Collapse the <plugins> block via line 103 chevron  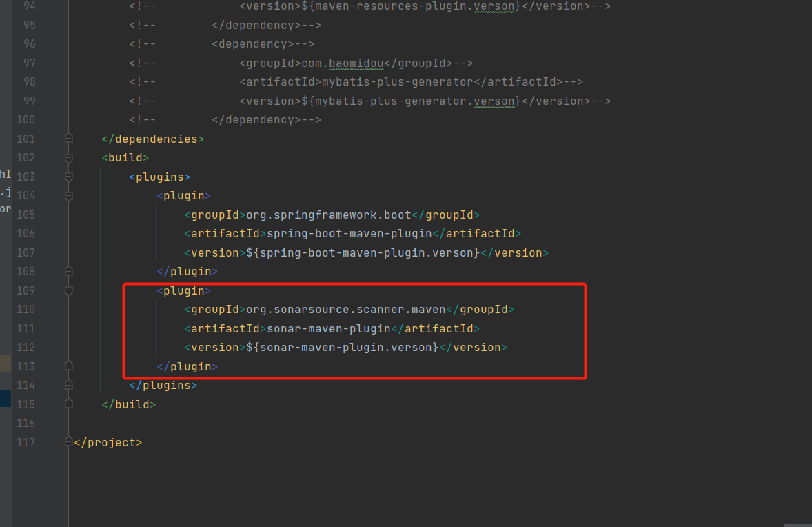click(68, 177)
